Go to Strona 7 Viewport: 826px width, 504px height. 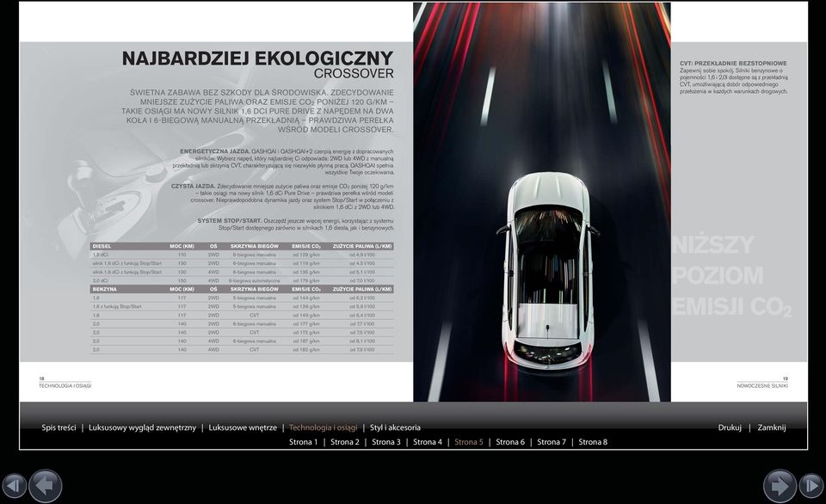coord(552,442)
